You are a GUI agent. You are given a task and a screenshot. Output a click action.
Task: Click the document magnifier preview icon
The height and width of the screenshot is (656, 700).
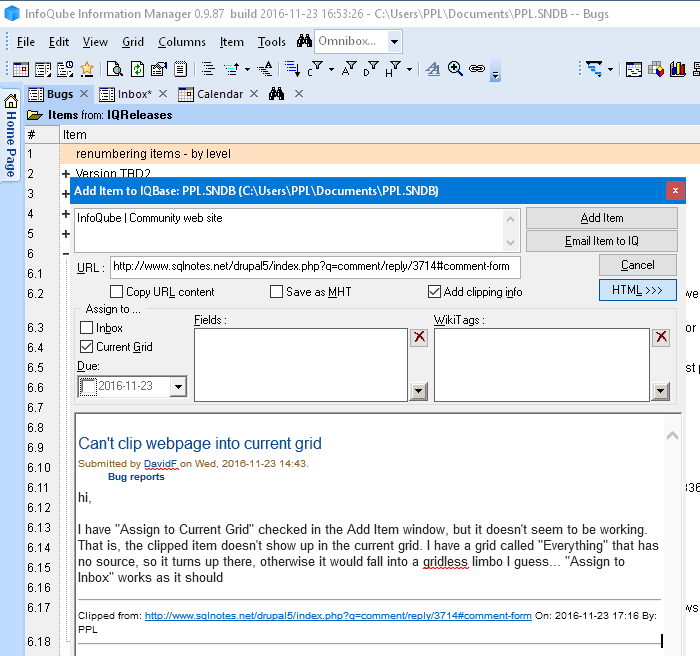(115, 69)
